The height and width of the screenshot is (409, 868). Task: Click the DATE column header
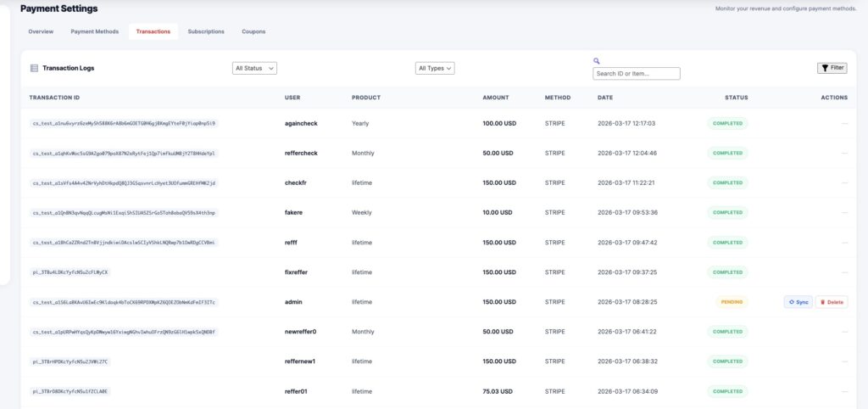point(605,98)
